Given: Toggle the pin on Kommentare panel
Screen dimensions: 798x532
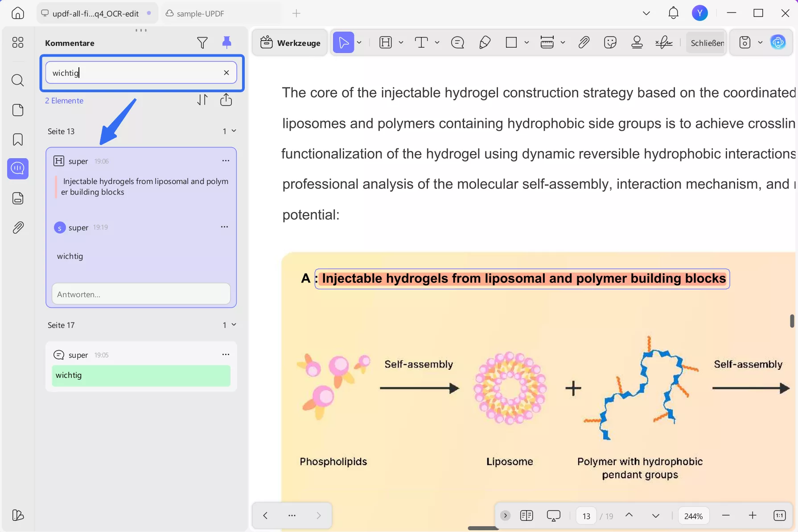Looking at the screenshot, I should (x=226, y=43).
